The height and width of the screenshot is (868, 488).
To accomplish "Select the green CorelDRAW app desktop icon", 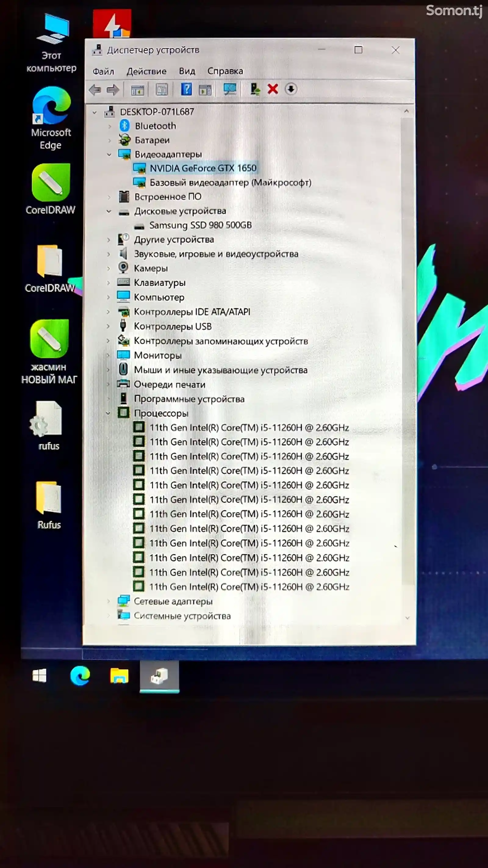I will click(x=51, y=189).
